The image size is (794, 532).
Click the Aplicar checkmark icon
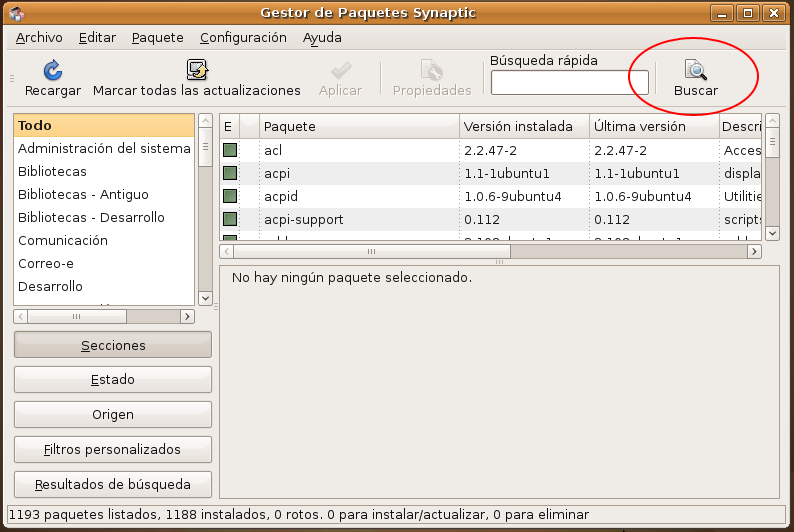(x=340, y=70)
